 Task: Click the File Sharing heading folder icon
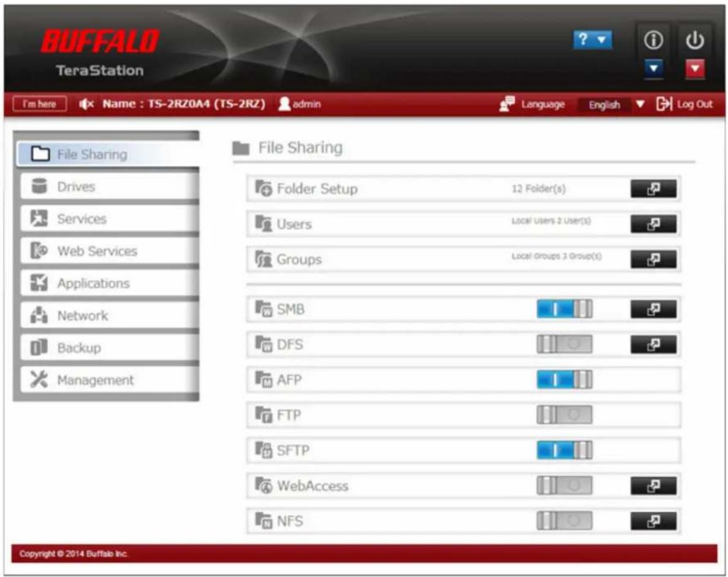(x=241, y=148)
